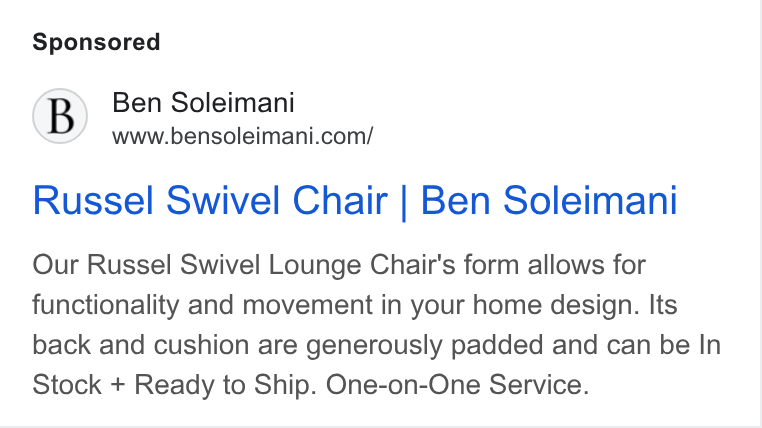Click 'Ben Soleimani' in the blue headline
Viewport: 762px width, 428px height.
tap(549, 200)
